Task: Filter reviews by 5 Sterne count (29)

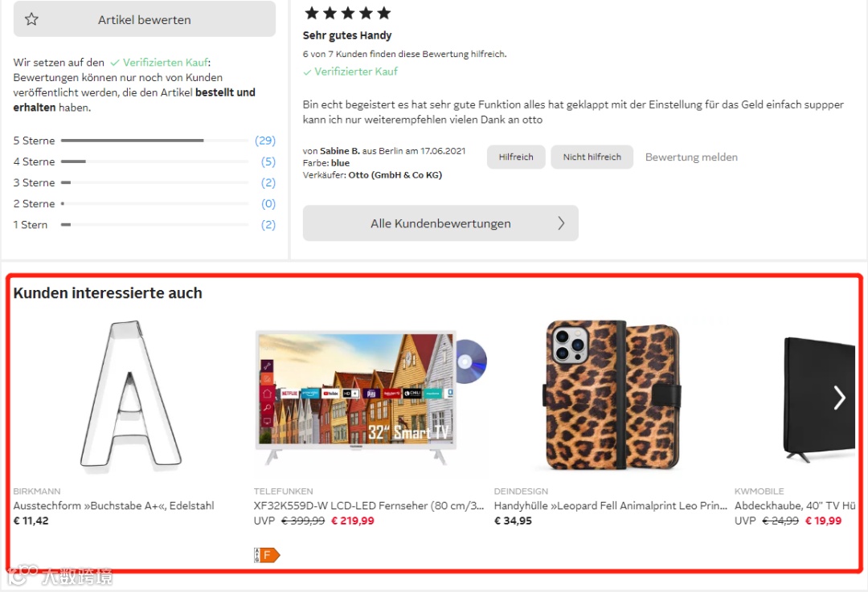Action: [265, 141]
